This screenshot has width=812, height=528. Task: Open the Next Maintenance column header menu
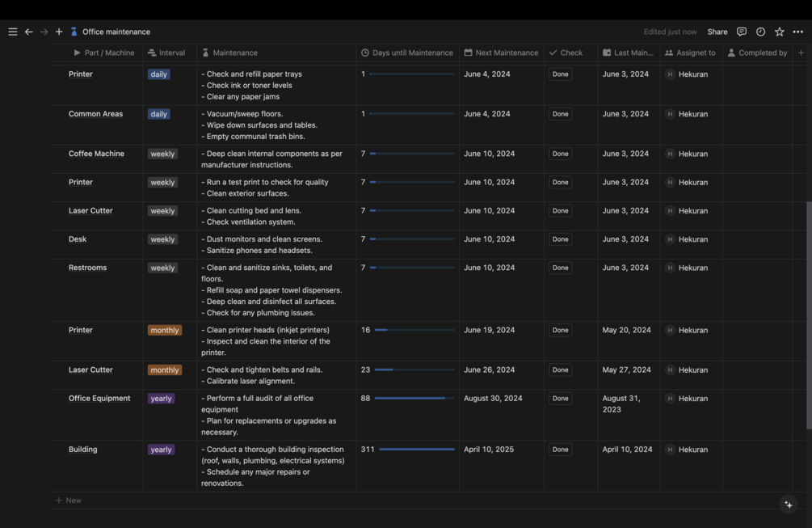[x=501, y=53]
